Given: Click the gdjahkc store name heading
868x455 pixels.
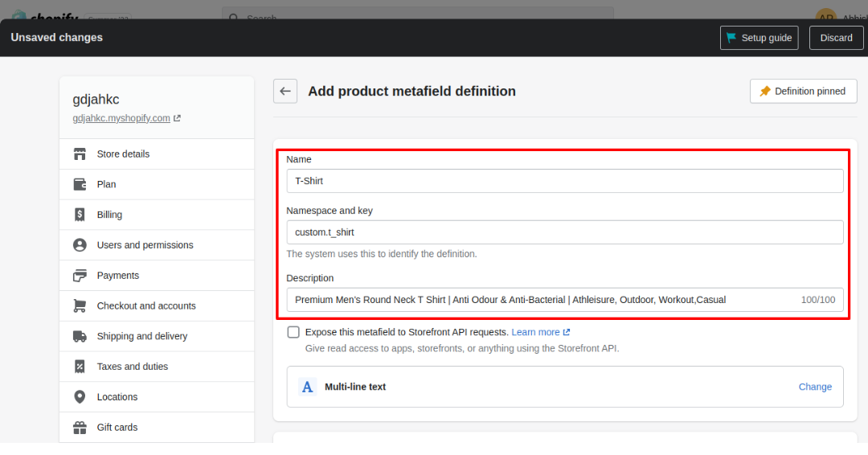Looking at the screenshot, I should pos(96,100).
